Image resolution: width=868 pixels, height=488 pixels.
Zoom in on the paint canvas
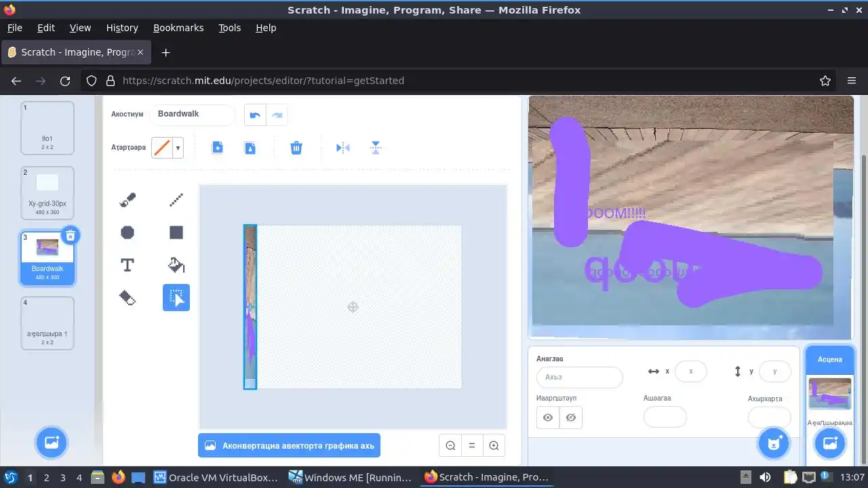click(494, 446)
